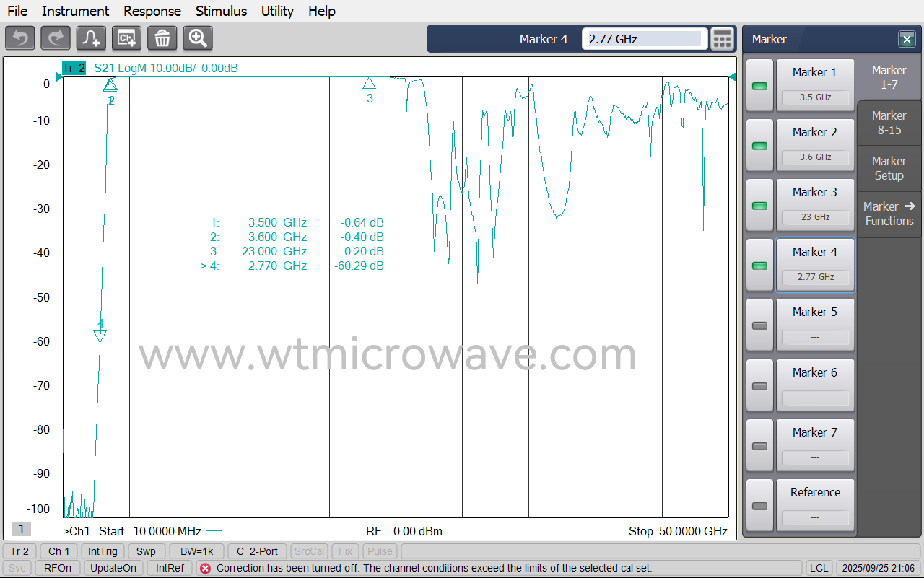Viewport: 924px width, 578px height.
Task: Disable the Marker 2 enable toggle
Action: (759, 145)
